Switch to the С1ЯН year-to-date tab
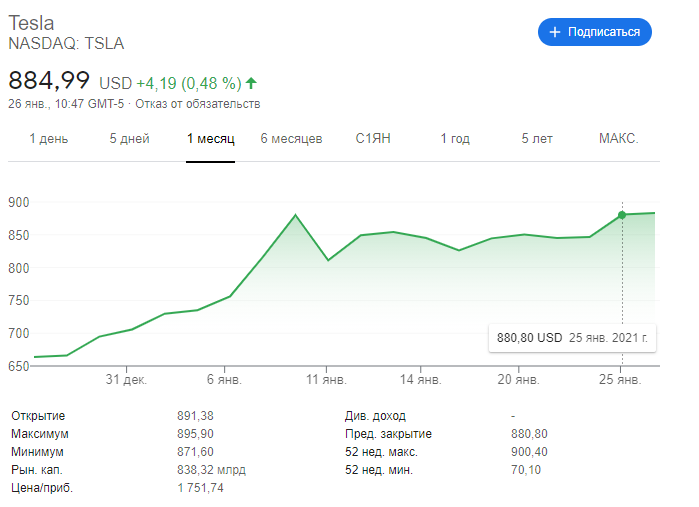Screen dimensions: 699x507 click(x=373, y=139)
